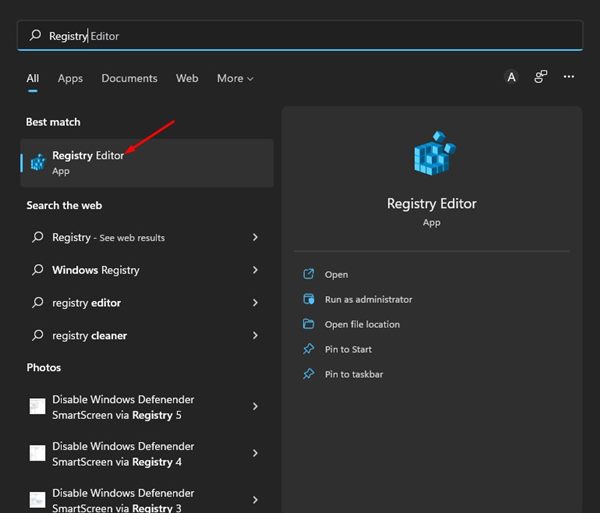Click the Registry Editor icon in Best match
Image resolution: width=600 pixels, height=513 pixels.
(38, 163)
